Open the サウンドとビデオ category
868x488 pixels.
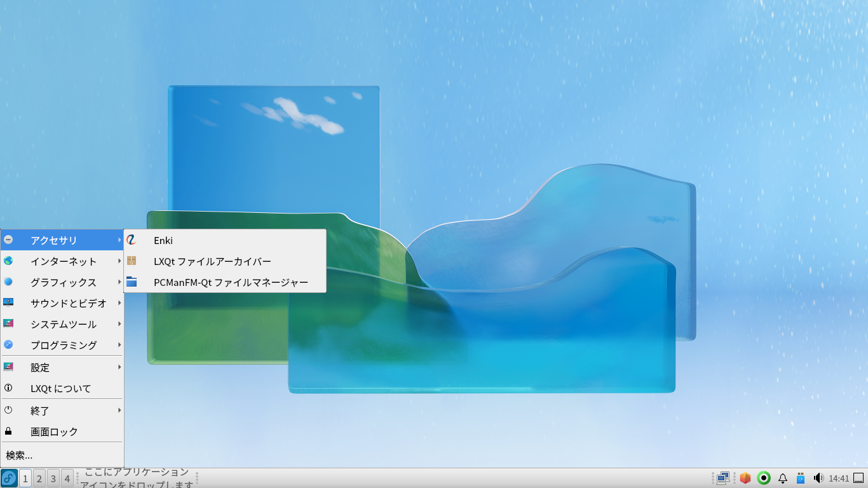point(62,303)
